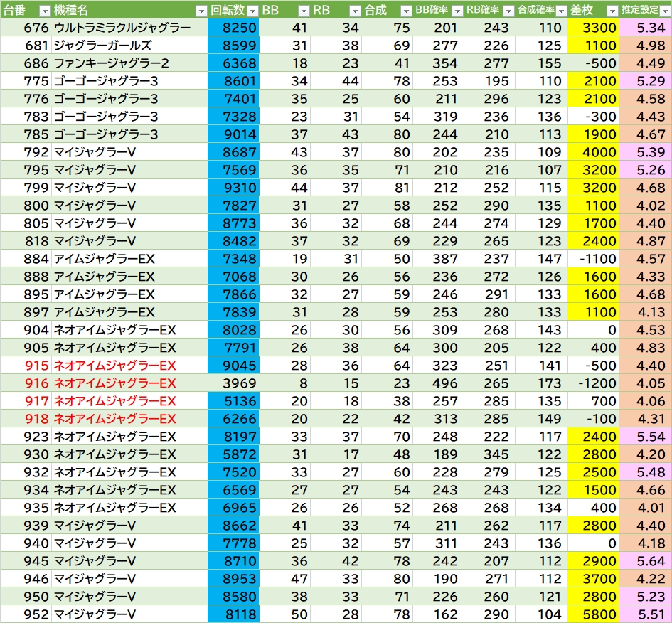
Task: Open the 差枚 column filter dropdown
Action: (612, 10)
